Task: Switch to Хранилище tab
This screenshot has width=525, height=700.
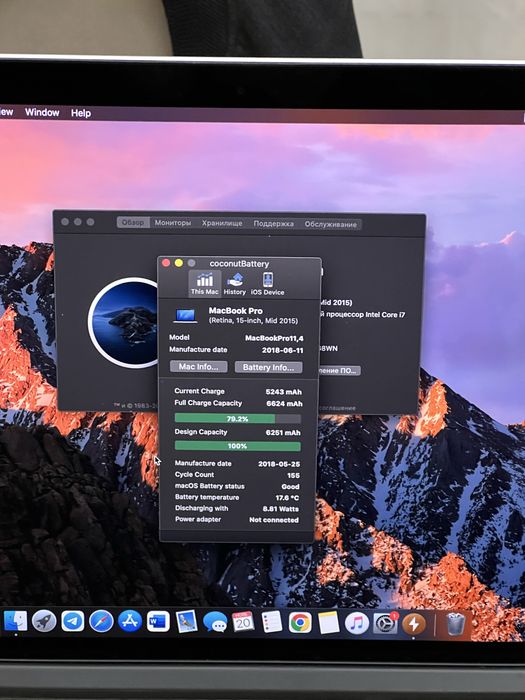Action: click(x=222, y=223)
